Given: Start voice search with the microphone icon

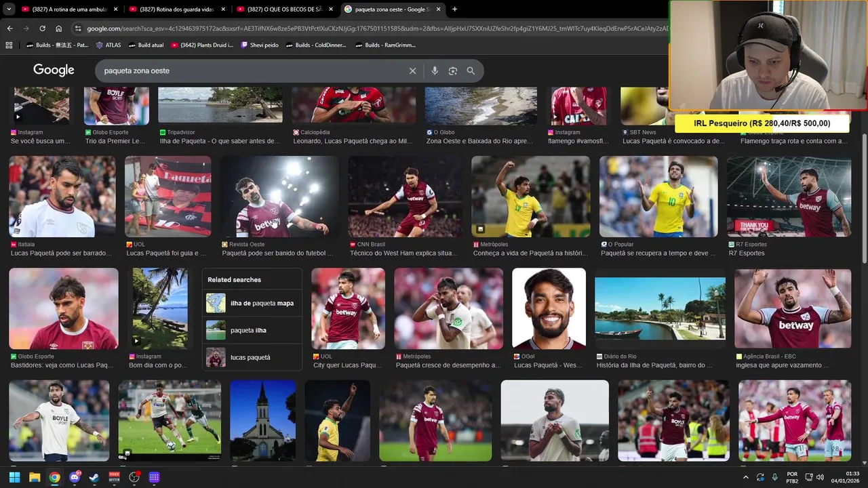Looking at the screenshot, I should pyautogui.click(x=435, y=70).
